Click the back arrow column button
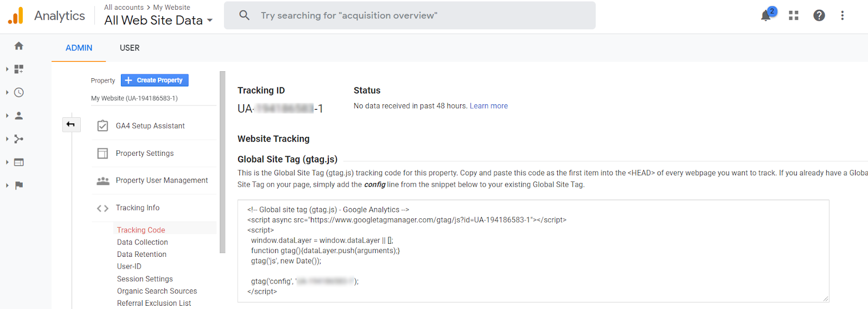The width and height of the screenshot is (868, 309). click(x=71, y=125)
